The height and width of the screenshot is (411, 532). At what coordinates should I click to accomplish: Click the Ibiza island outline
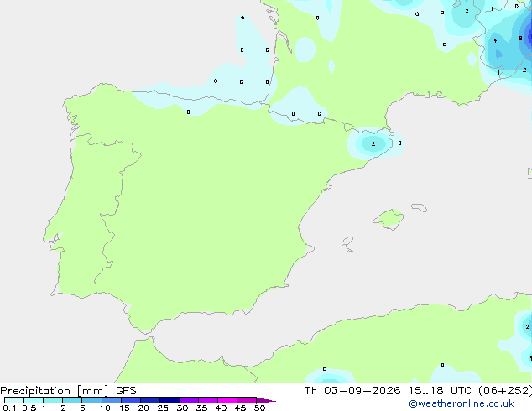[347, 242]
